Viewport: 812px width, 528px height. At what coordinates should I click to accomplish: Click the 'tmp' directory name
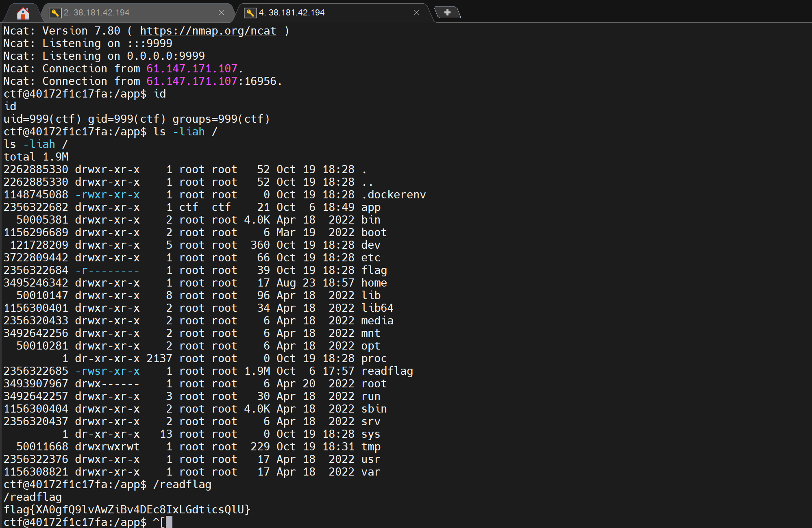(x=371, y=447)
